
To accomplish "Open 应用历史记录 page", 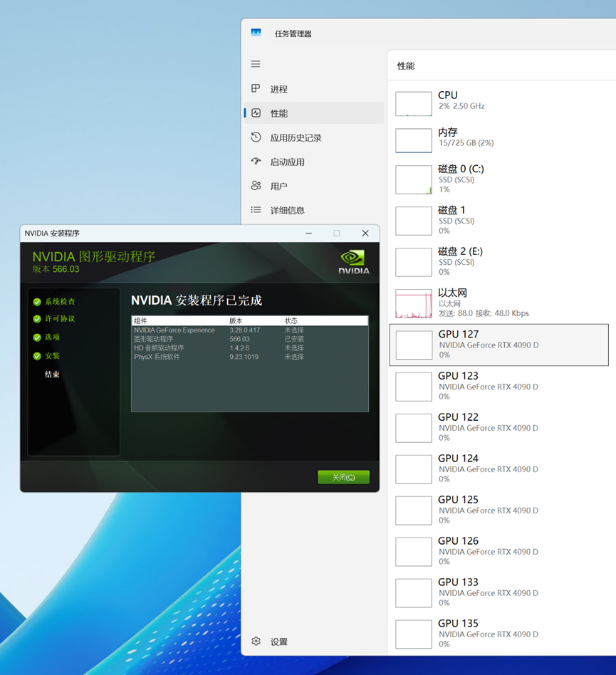I will click(296, 137).
